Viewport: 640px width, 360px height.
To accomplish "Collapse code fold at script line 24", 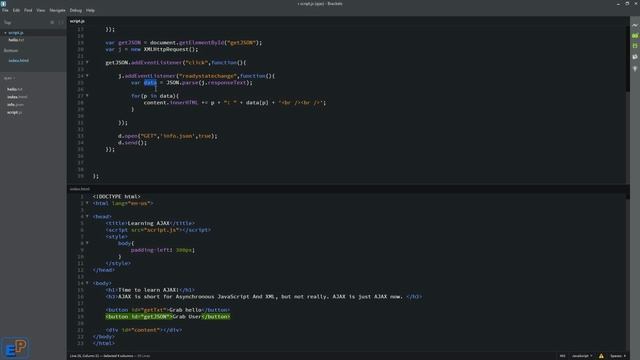I will click(87, 76).
